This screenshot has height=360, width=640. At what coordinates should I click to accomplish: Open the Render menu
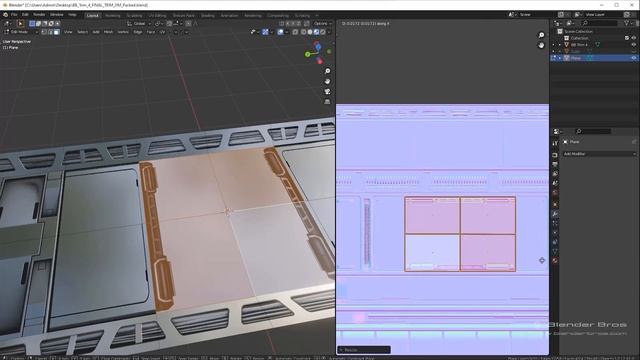point(39,15)
